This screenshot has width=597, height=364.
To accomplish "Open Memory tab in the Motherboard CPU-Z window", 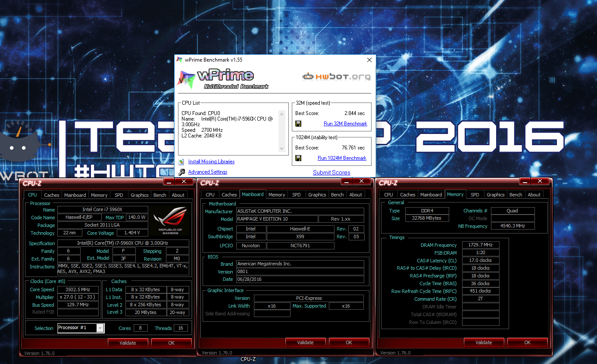I will (x=277, y=195).
